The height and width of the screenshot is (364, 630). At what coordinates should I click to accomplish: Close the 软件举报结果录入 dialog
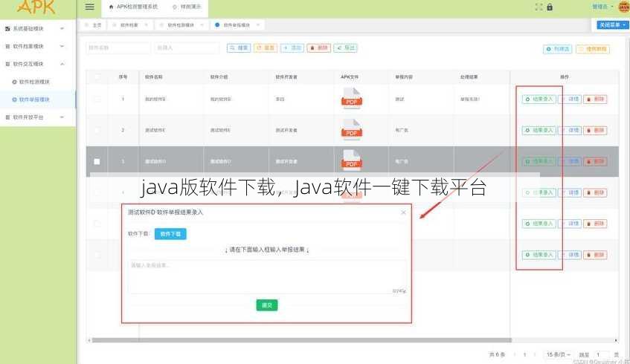[x=403, y=212]
